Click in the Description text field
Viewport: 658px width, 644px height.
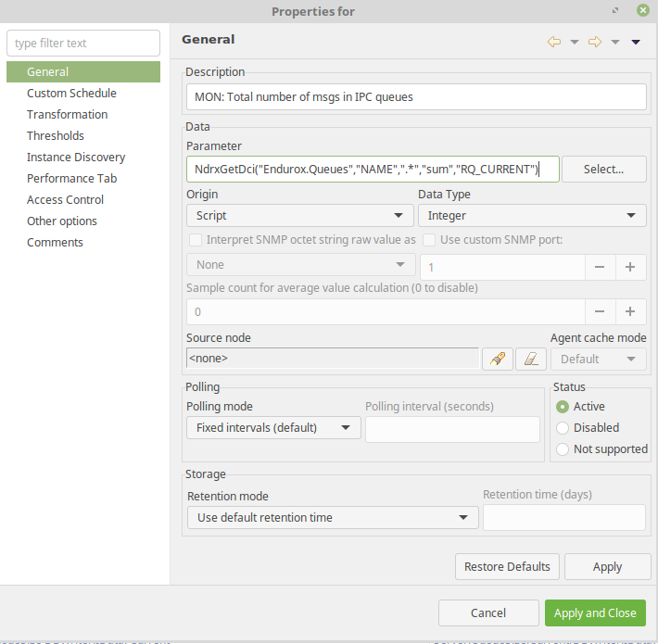tap(415, 96)
